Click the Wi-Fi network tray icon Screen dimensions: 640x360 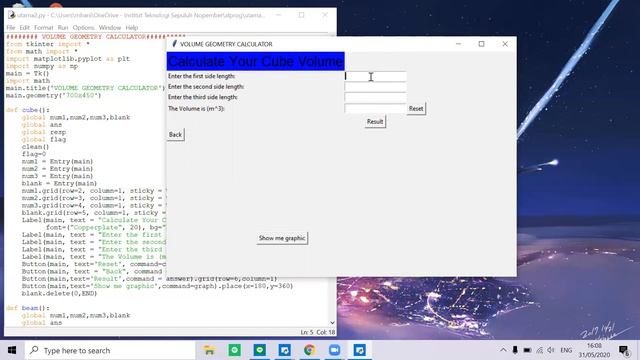pos(540,350)
